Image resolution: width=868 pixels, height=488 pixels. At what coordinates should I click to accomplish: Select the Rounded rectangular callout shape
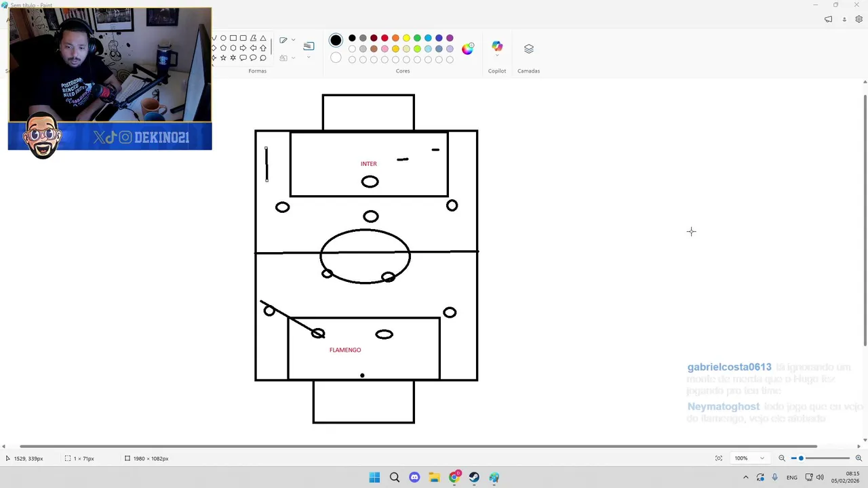[243, 58]
